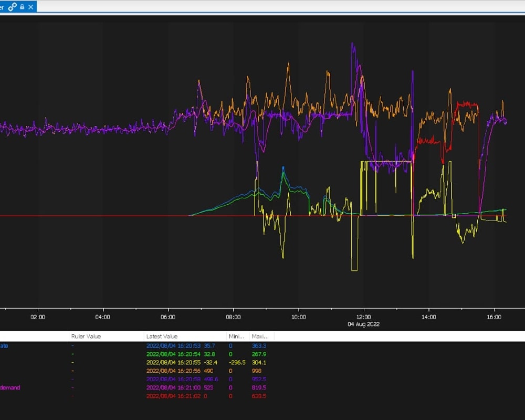Click the 06:00 label on the time axis
Viewport: 525px width, 420px height.
[168, 317]
